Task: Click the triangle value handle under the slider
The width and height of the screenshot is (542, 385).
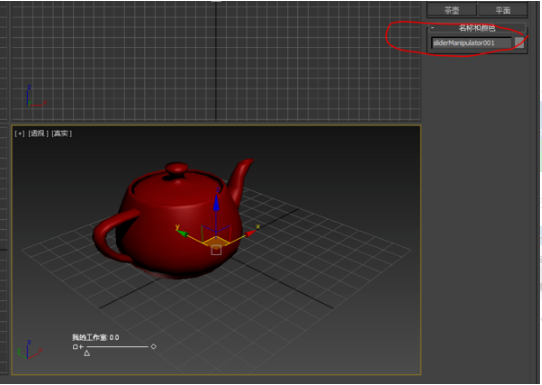Action: point(87,353)
